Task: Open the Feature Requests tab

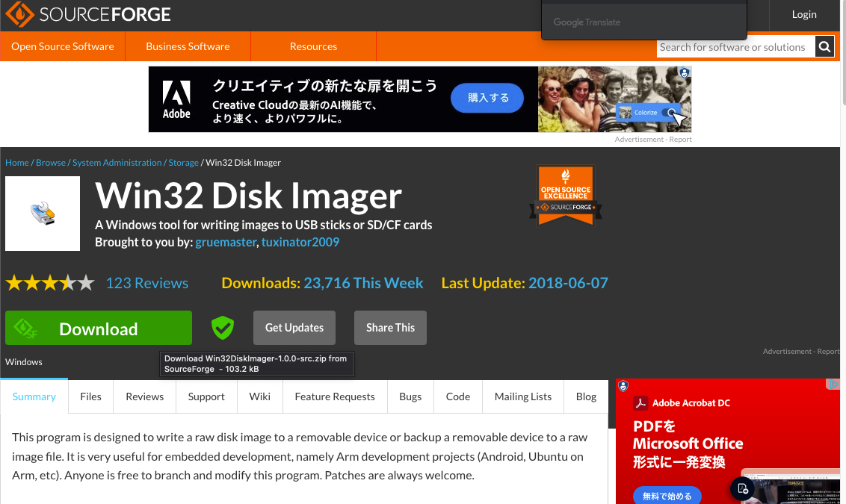Action: [335, 396]
